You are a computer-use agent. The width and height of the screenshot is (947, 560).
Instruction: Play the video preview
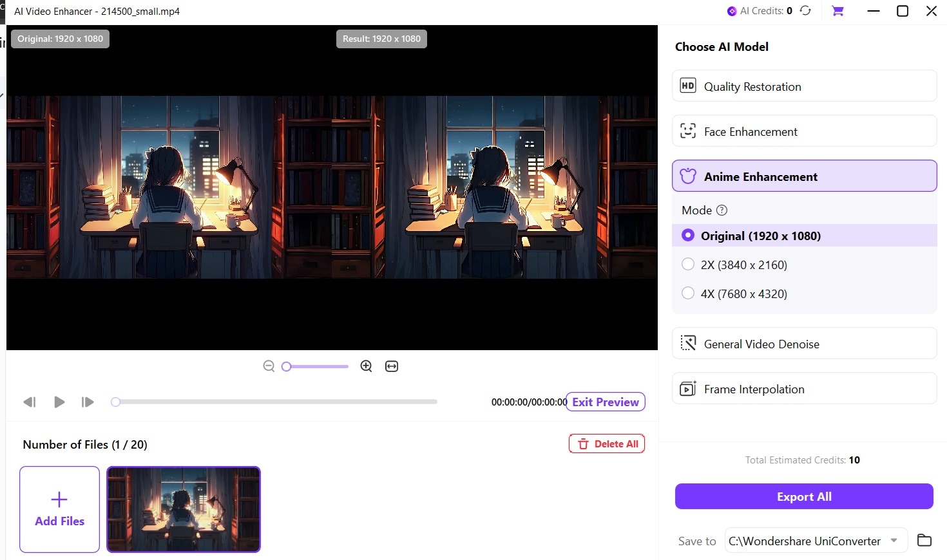tap(59, 402)
